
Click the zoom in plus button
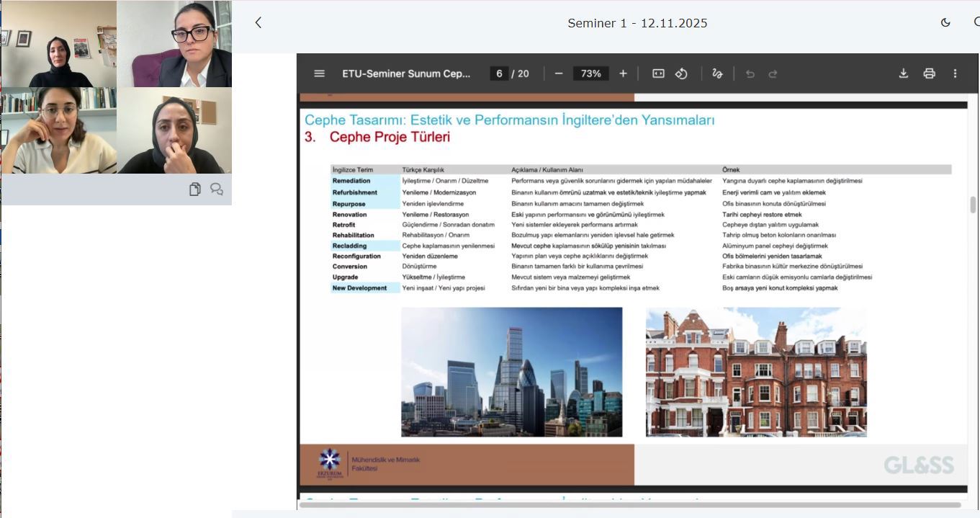pos(623,73)
